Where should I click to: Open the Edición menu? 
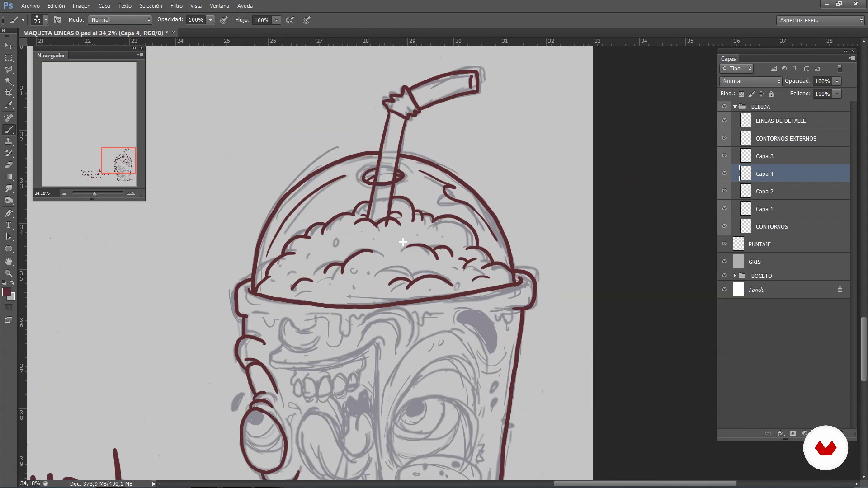point(56,6)
